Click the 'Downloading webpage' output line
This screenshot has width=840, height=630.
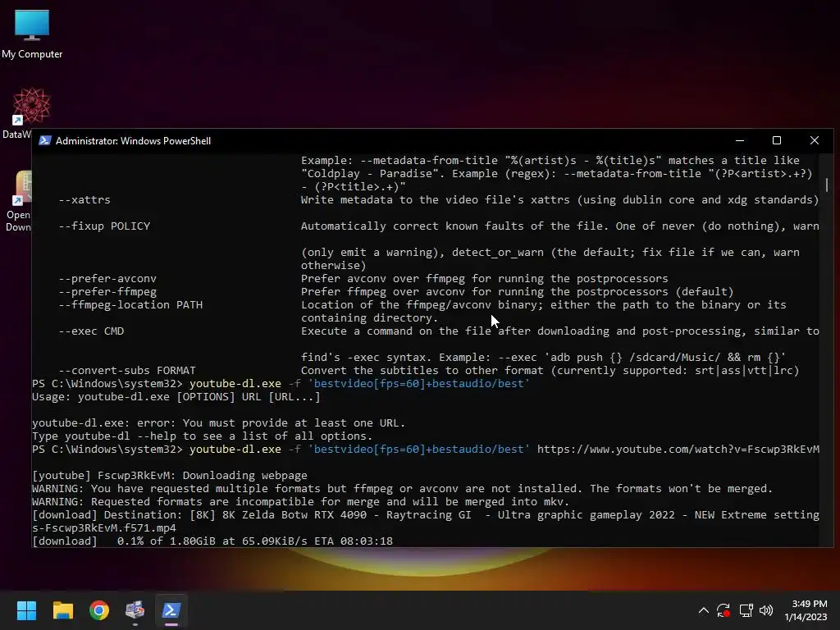[x=170, y=476]
